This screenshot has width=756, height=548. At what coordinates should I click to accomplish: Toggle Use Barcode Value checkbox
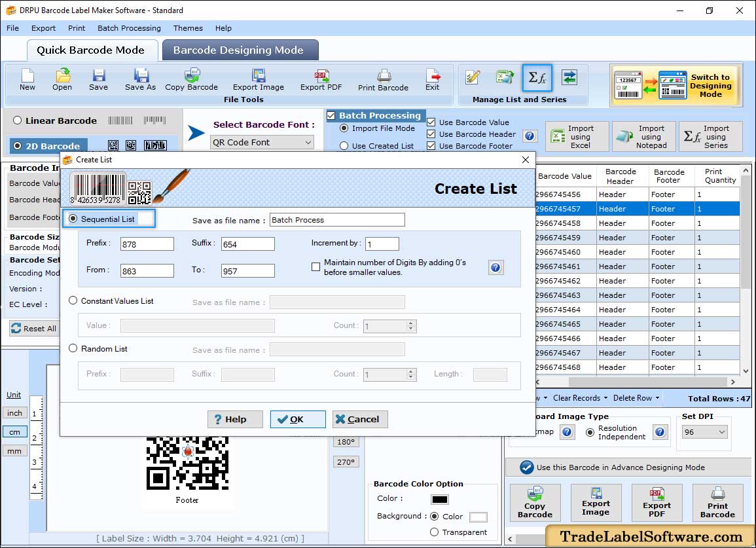tap(431, 122)
